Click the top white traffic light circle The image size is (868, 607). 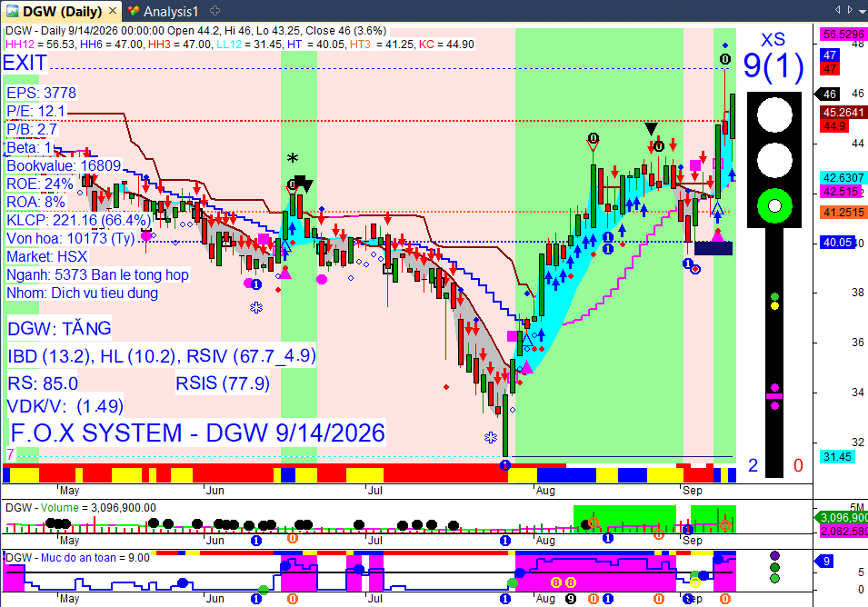pos(774,114)
